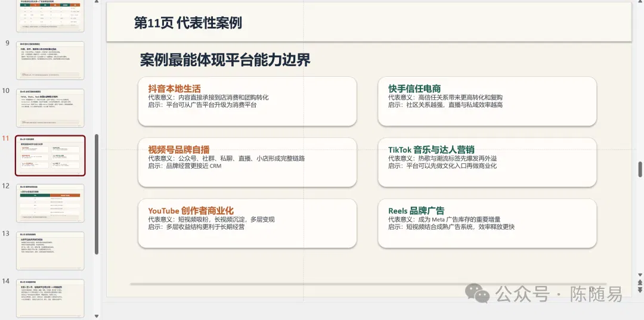Click the card heading 'Reels 品牌广告'
Image resolution: width=644 pixels, height=320 pixels.
[x=416, y=211]
